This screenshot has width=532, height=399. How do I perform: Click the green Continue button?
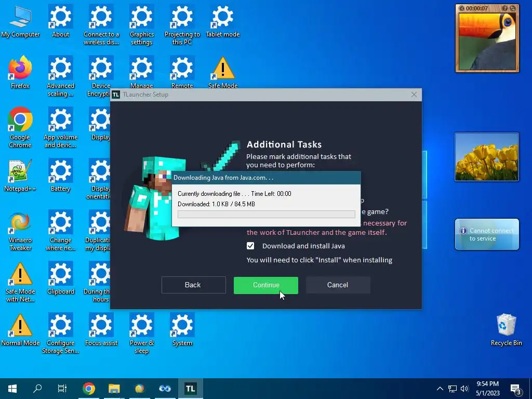click(265, 285)
